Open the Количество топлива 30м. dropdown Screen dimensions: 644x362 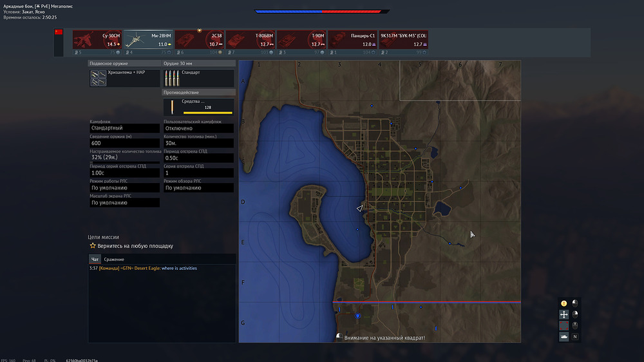click(x=198, y=143)
